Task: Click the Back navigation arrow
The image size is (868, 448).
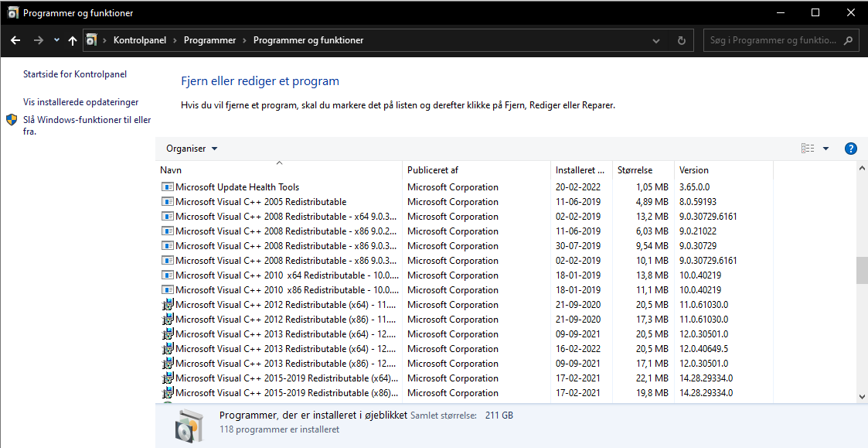Action: click(15, 40)
